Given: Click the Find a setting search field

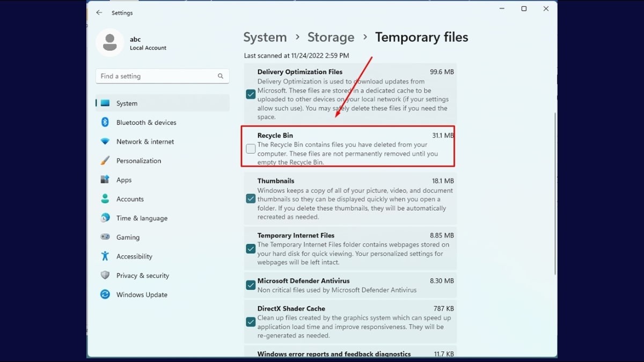Looking at the screenshot, I should point(163,76).
